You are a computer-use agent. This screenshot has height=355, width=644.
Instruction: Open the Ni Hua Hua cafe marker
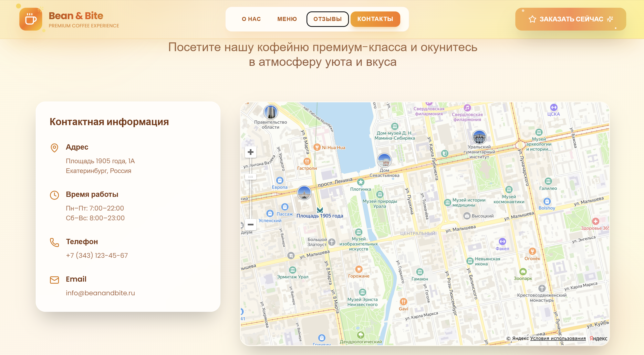[x=317, y=147]
